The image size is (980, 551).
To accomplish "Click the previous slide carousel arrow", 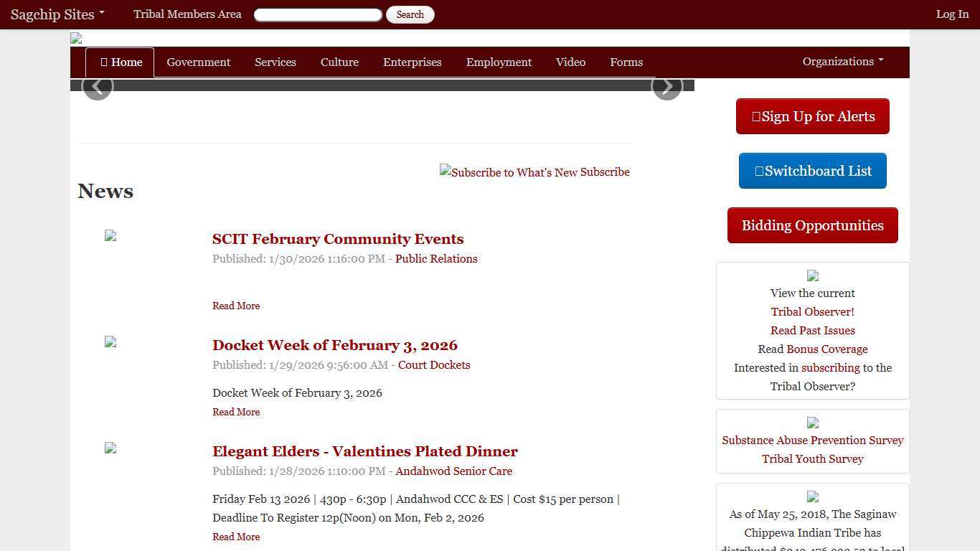I will (98, 86).
